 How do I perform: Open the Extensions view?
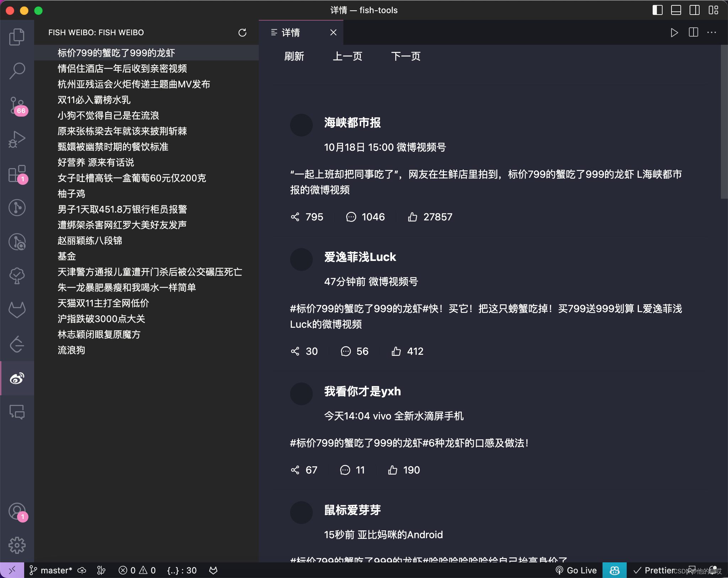[17, 173]
